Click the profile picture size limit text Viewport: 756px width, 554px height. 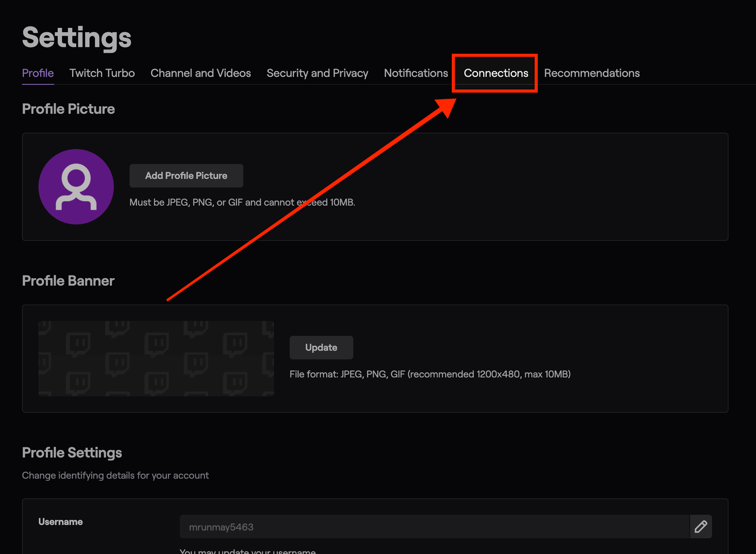[x=242, y=203]
